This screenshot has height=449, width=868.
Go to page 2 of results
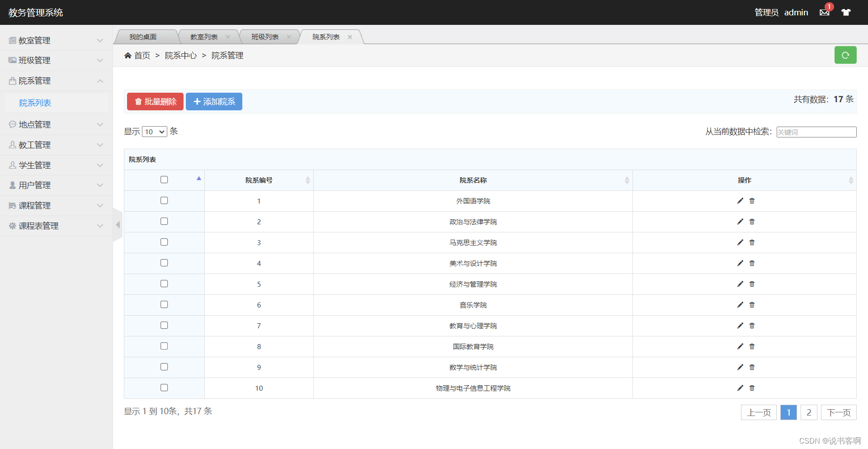pos(809,412)
